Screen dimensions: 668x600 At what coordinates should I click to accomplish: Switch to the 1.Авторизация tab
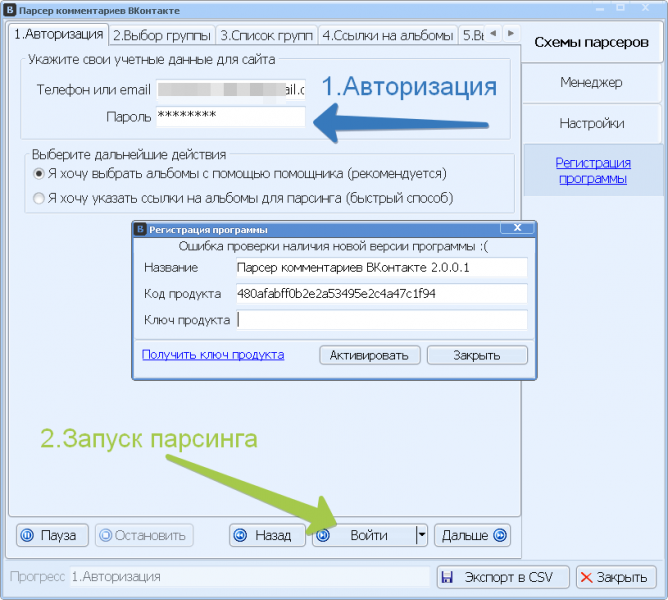[59, 34]
